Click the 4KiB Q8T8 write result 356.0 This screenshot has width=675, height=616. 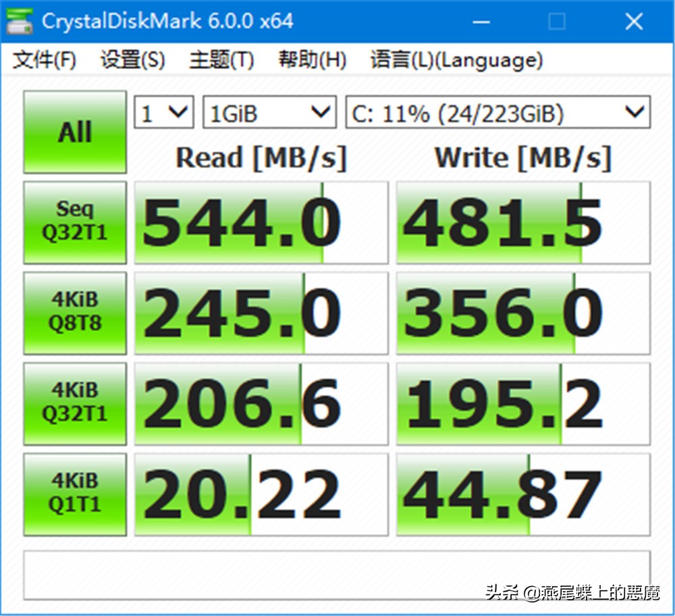(x=523, y=313)
